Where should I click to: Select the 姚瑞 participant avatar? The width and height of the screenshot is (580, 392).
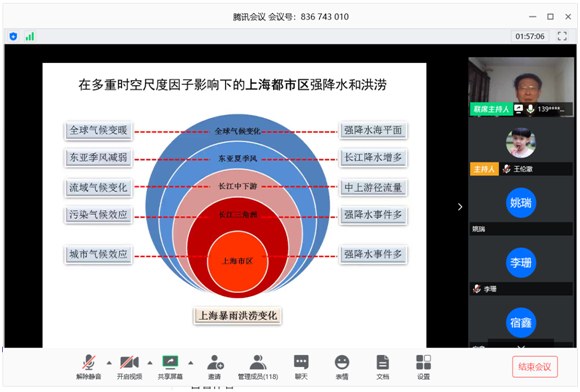click(x=520, y=203)
